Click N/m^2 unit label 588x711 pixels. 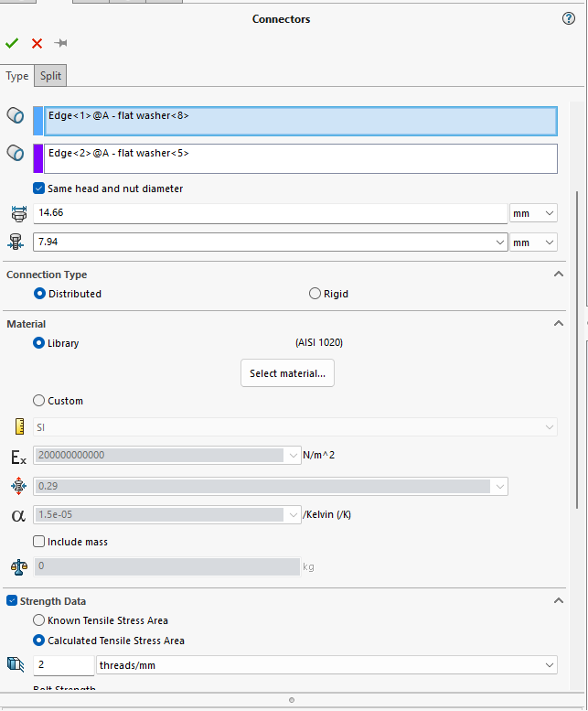tap(319, 455)
